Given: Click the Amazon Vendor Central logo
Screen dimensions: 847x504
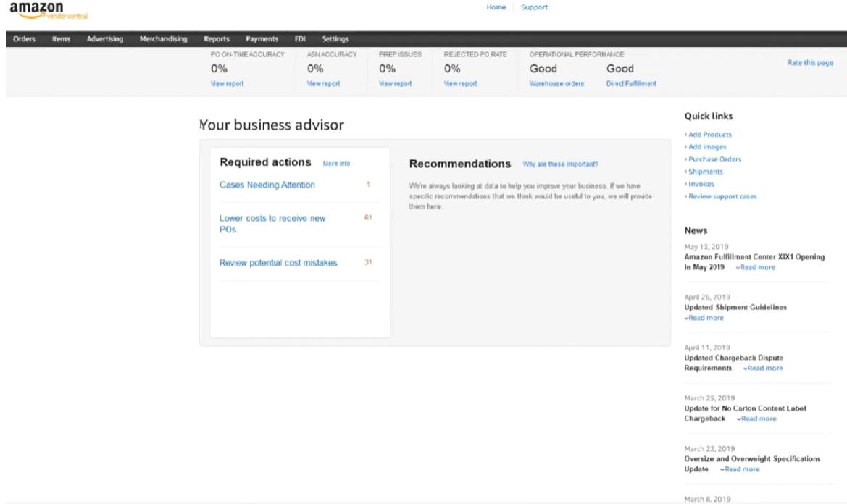Looking at the screenshot, I should (49, 10).
